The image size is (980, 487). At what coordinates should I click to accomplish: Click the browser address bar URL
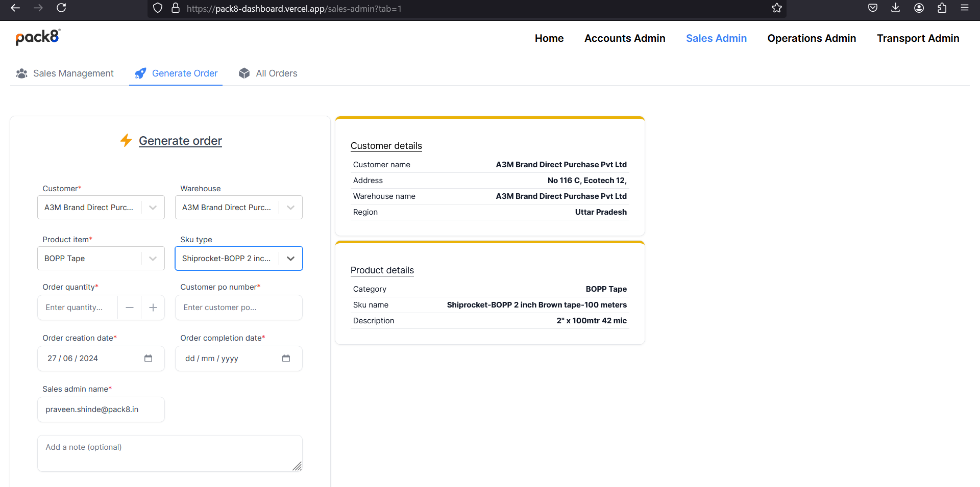point(294,9)
